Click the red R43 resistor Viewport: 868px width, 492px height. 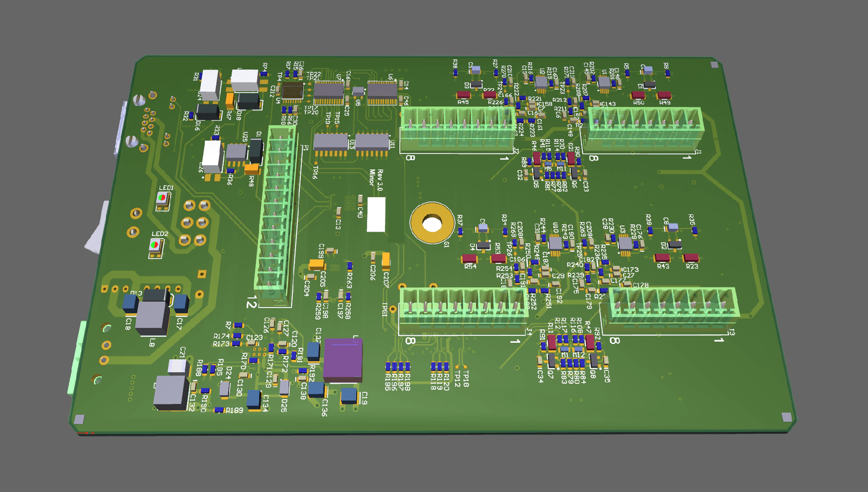[x=662, y=258]
